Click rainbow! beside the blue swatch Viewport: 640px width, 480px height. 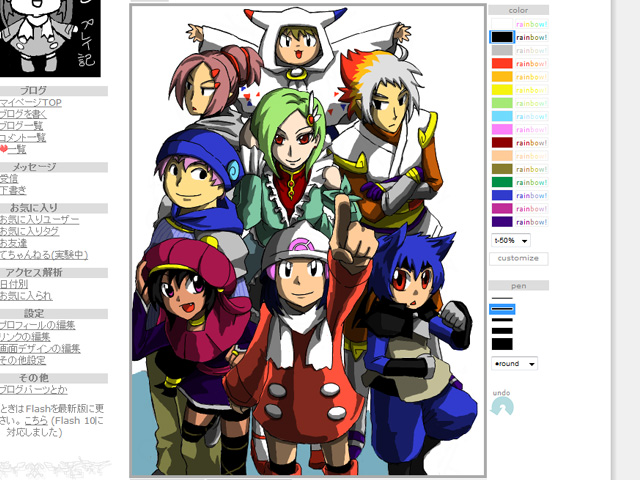[x=531, y=195]
